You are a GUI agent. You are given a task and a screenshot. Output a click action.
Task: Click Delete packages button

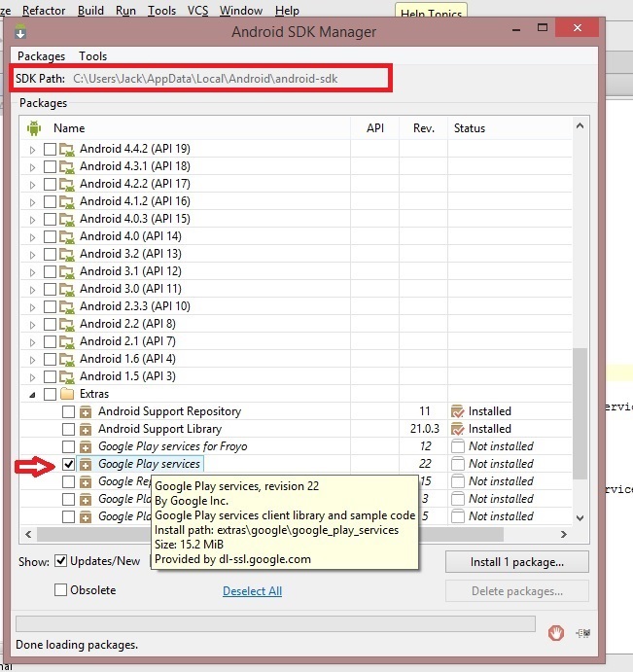517,591
